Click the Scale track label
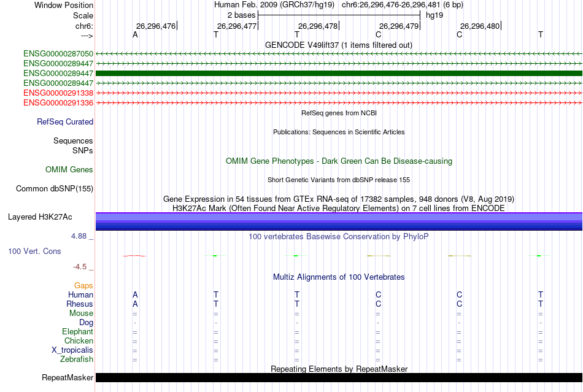 click(83, 15)
